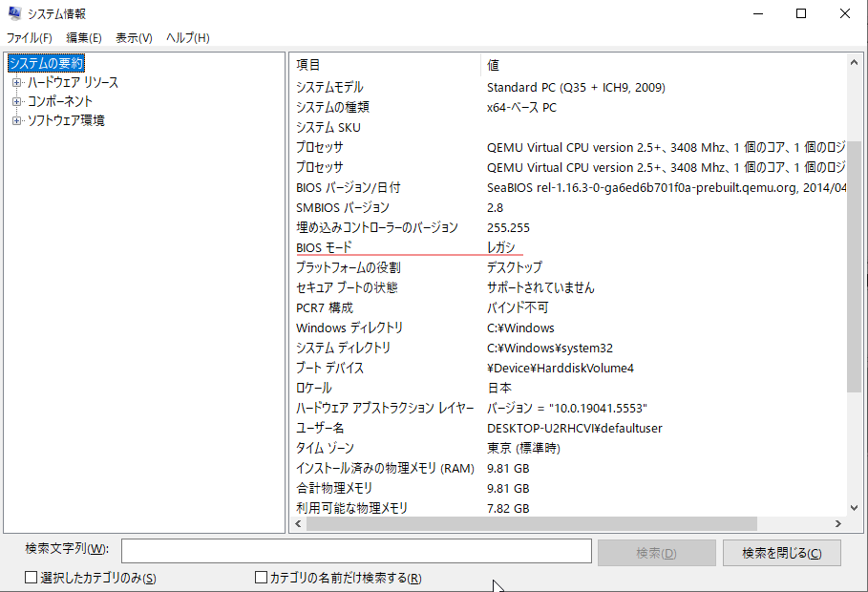Screen dimensions: 868x592
Task: Click the 検索文字列 input field
Action: click(356, 552)
